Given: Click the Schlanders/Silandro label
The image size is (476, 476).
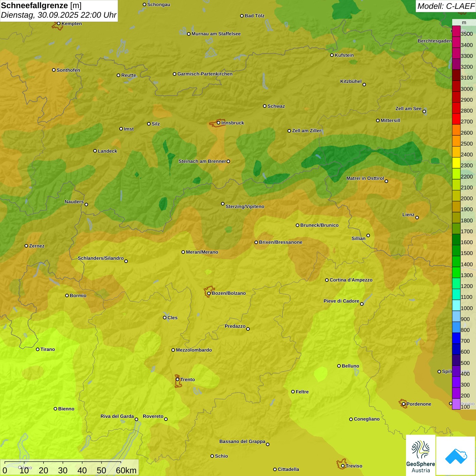Looking at the screenshot, I should tap(101, 258).
